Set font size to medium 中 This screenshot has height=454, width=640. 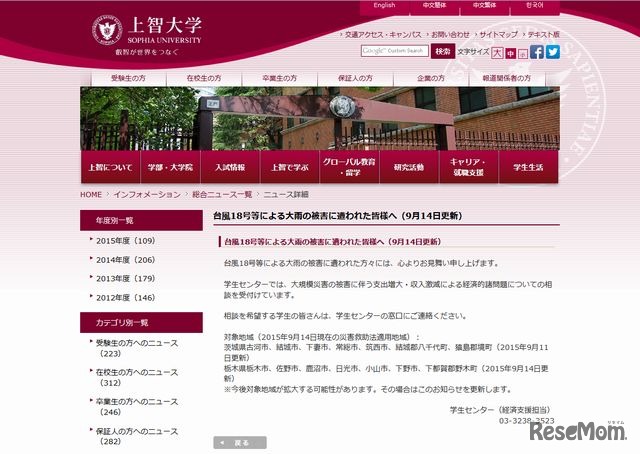[x=511, y=53]
